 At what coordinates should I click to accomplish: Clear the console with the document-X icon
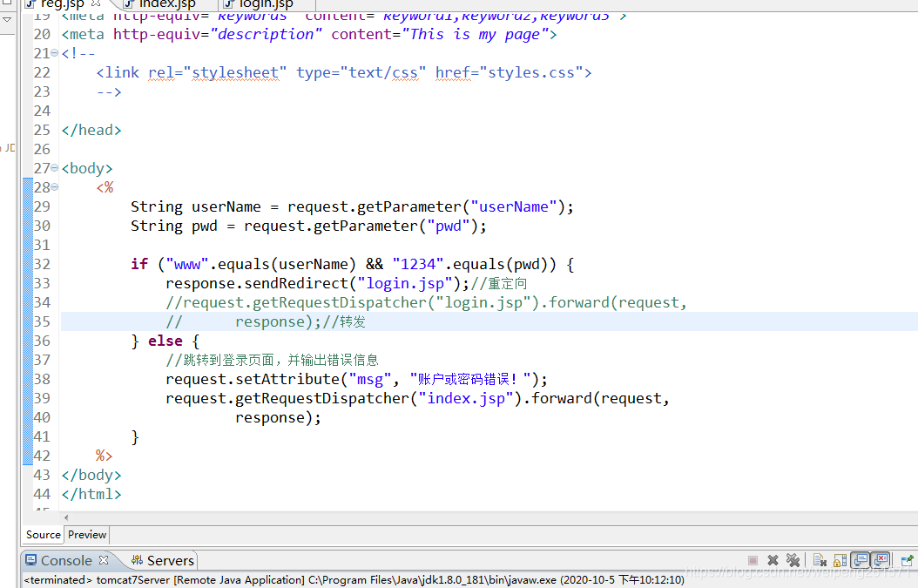click(820, 560)
